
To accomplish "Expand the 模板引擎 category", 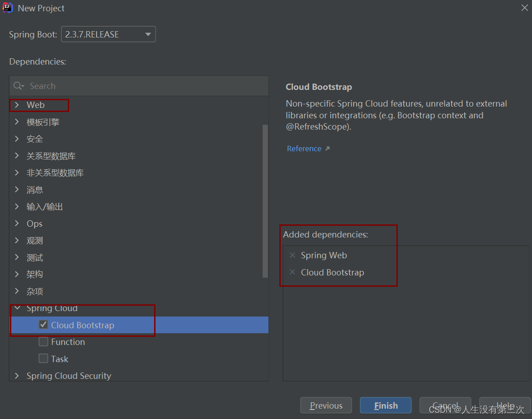I will tap(17, 122).
